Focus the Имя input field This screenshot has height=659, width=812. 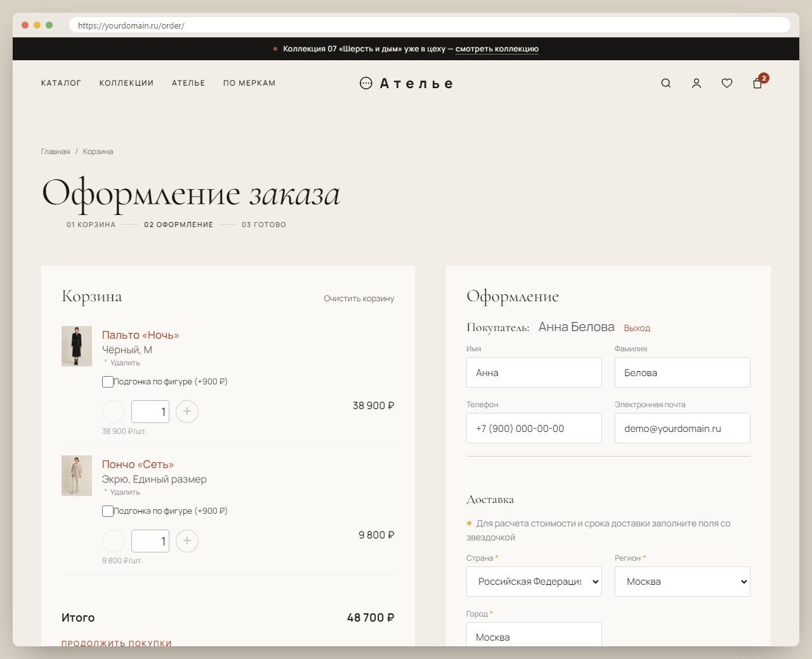click(534, 372)
